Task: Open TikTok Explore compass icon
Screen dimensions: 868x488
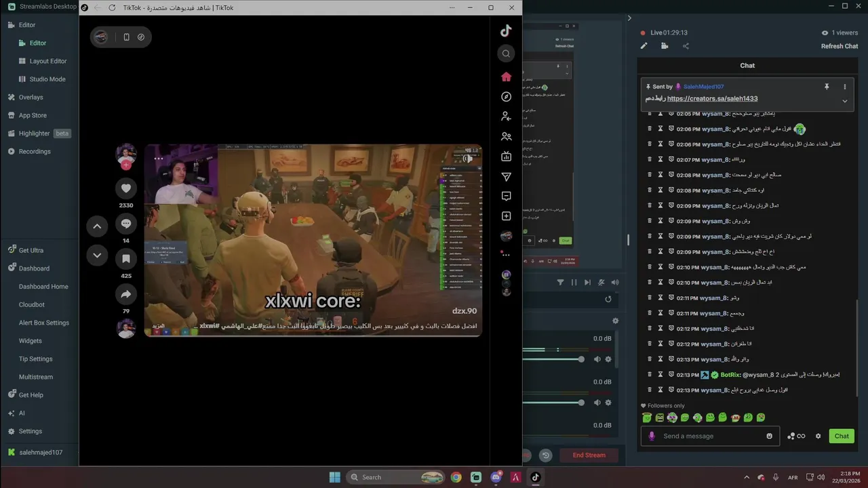Action: (506, 97)
